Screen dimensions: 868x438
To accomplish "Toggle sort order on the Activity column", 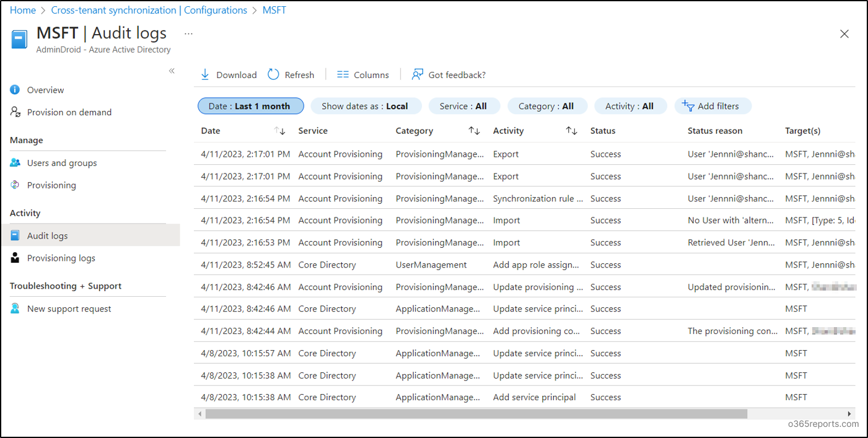I will click(572, 131).
